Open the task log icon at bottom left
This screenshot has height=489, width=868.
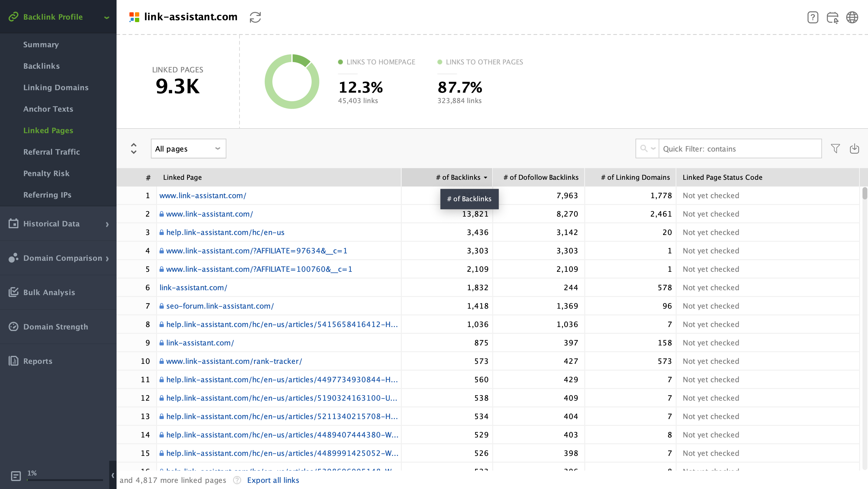pyautogui.click(x=16, y=476)
